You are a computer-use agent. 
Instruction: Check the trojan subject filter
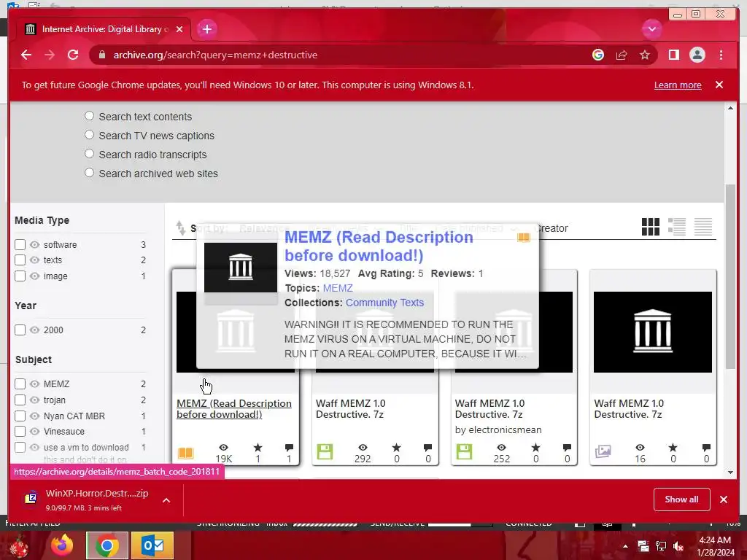pos(20,400)
